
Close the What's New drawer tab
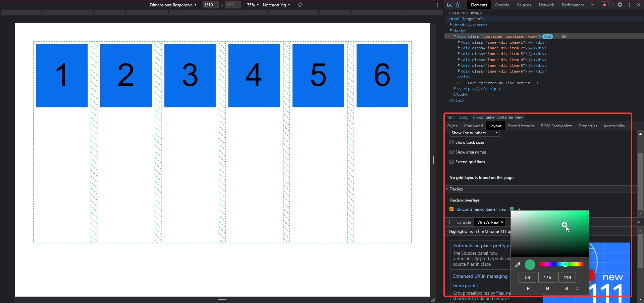[502, 222]
